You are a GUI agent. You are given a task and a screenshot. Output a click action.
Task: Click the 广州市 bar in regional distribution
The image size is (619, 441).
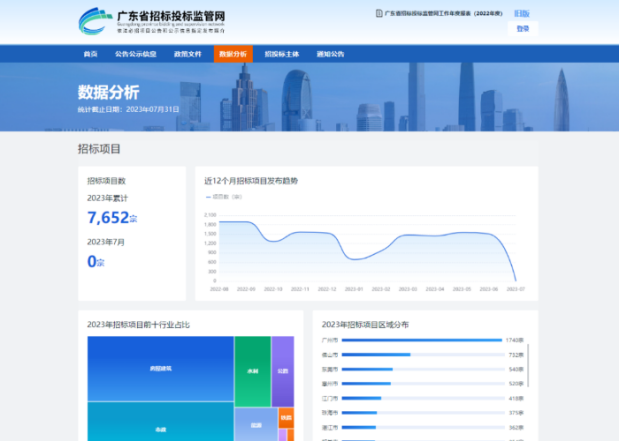pyautogui.click(x=420, y=340)
